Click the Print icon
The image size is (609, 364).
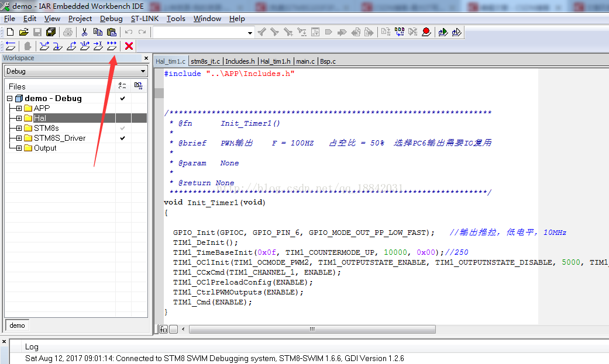pos(68,32)
